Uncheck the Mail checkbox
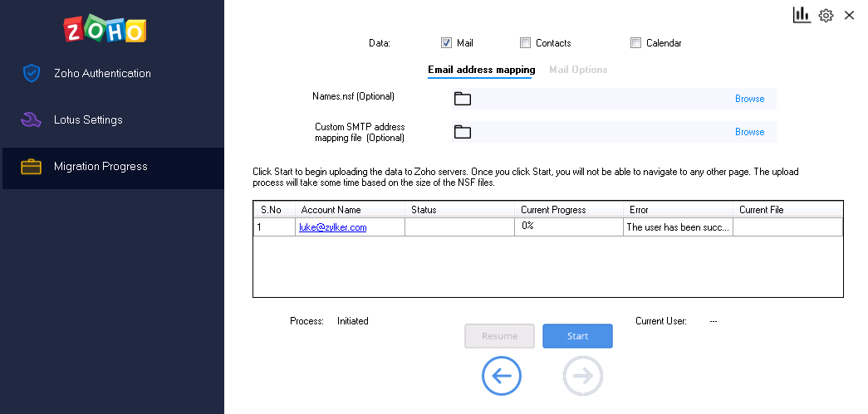868x414 pixels. point(446,42)
